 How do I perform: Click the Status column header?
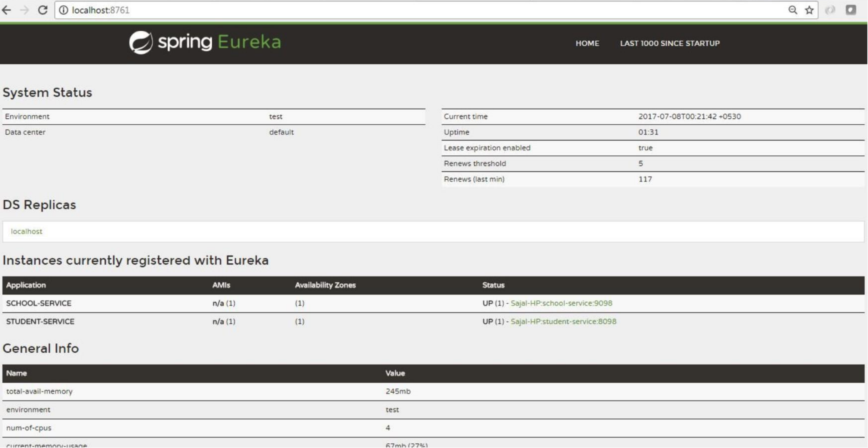(x=493, y=285)
